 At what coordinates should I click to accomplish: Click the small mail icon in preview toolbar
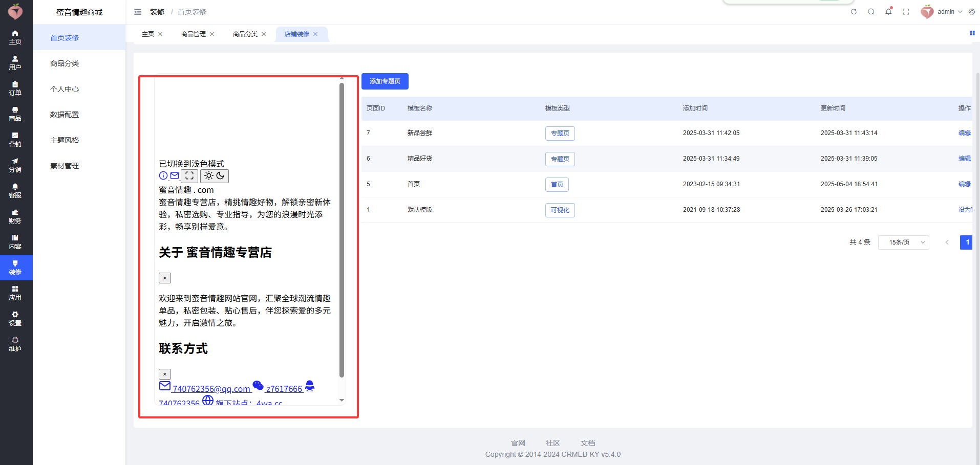pyautogui.click(x=175, y=175)
